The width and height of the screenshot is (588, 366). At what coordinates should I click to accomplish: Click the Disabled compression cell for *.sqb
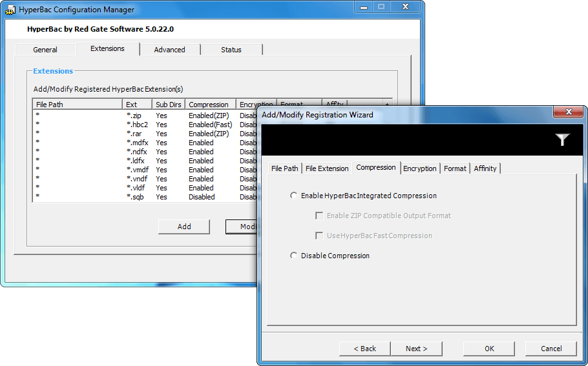point(202,197)
